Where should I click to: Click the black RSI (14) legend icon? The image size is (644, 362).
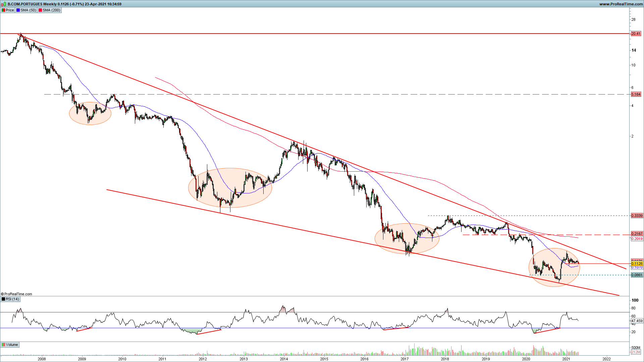coord(3,299)
